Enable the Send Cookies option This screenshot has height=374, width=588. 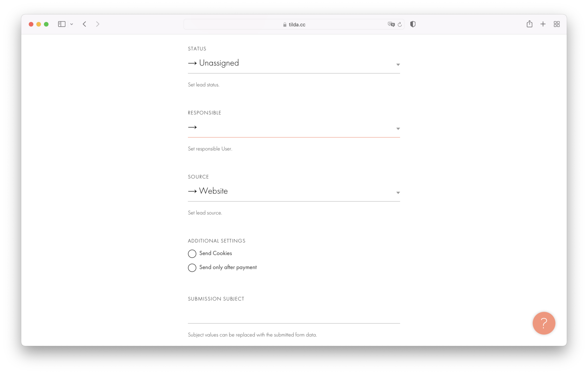(192, 254)
